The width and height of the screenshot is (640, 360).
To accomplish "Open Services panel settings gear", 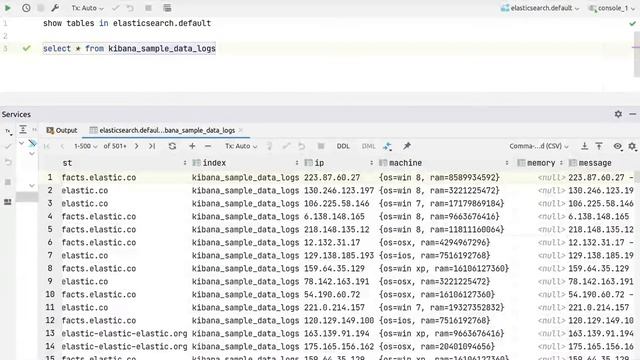I will tap(618, 114).
